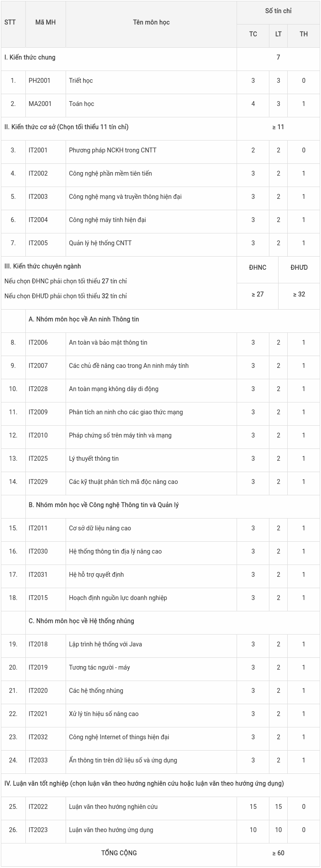Screen dimensions: 321x868
Task: Click the Số tín chỉ header cell
Action: [x=278, y=11]
